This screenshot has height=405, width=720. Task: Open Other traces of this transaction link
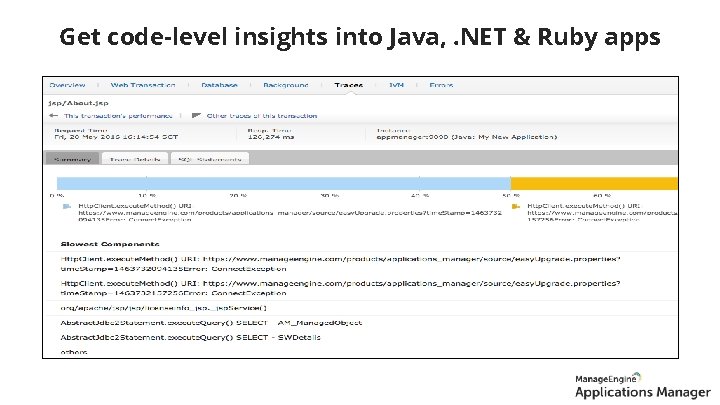point(262,116)
